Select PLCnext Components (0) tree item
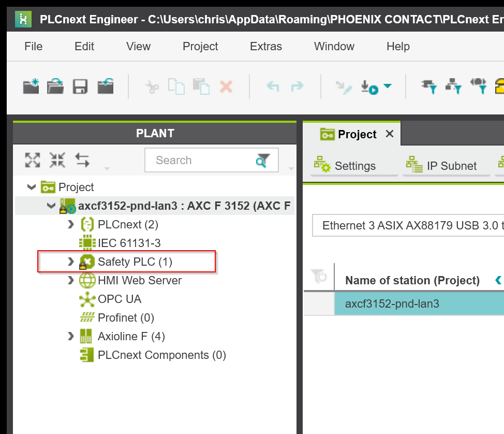The width and height of the screenshot is (504, 434). [161, 355]
